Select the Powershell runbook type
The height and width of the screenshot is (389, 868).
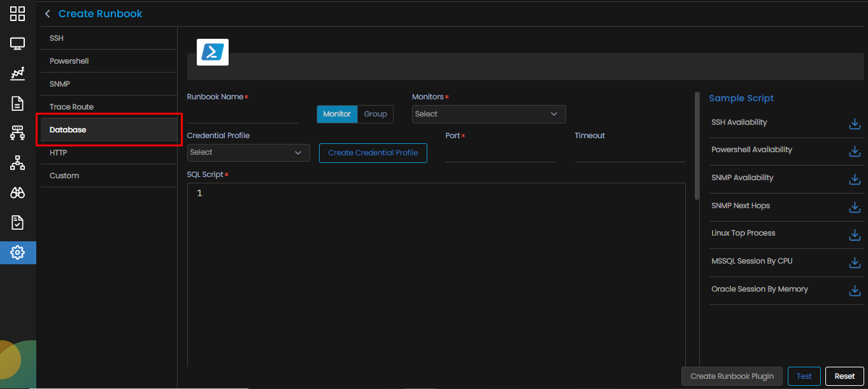click(x=69, y=61)
